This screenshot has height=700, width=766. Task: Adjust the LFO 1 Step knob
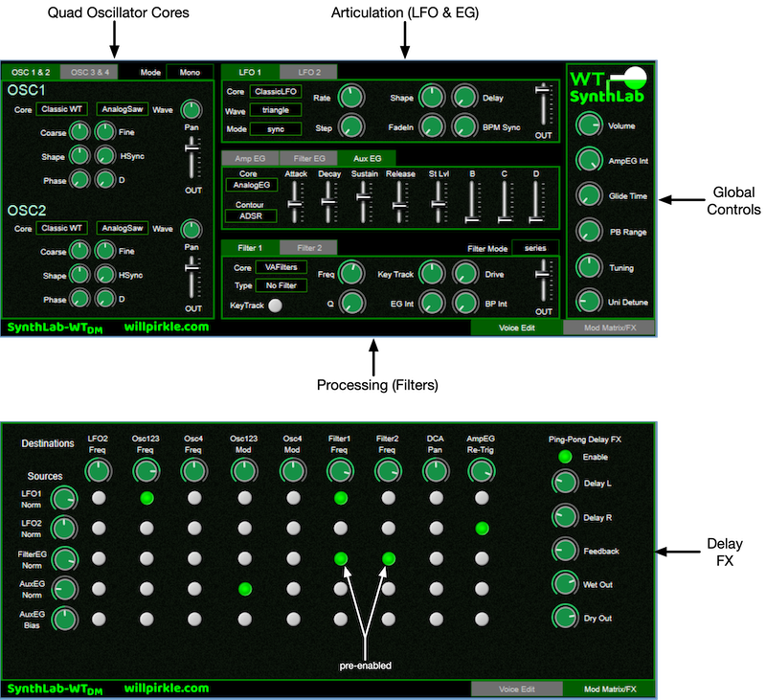(351, 127)
